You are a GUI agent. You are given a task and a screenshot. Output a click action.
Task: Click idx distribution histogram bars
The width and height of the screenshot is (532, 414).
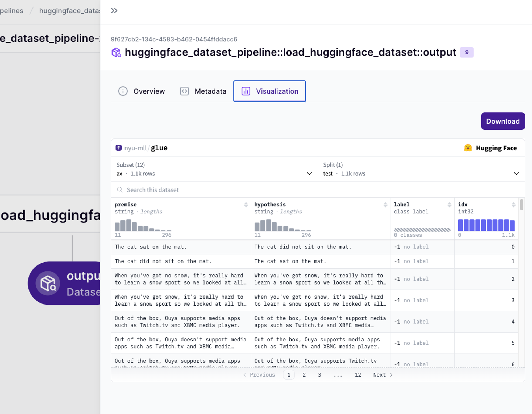486,225
